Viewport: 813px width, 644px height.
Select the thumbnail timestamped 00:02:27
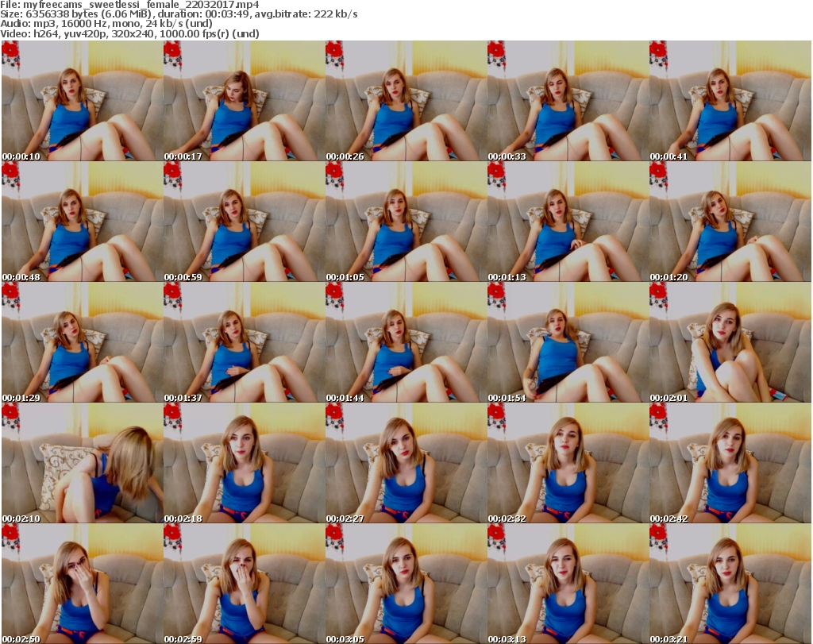(x=406, y=463)
